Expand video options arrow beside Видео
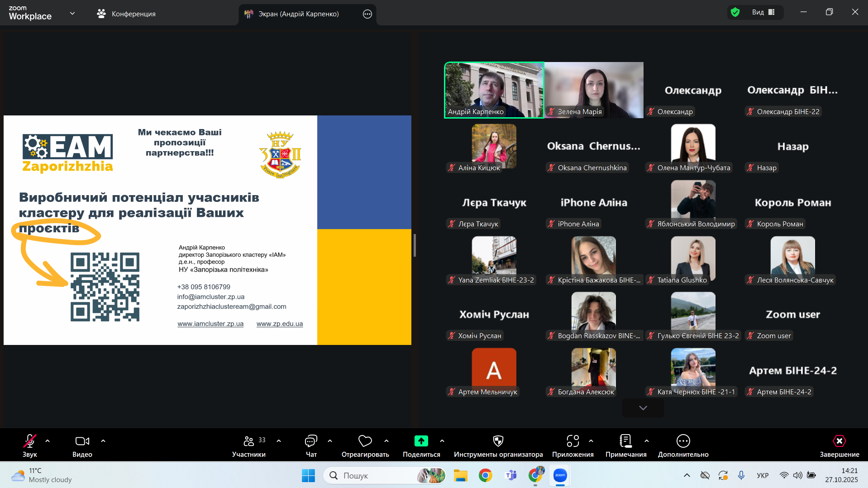The width and height of the screenshot is (868, 488). click(x=103, y=441)
